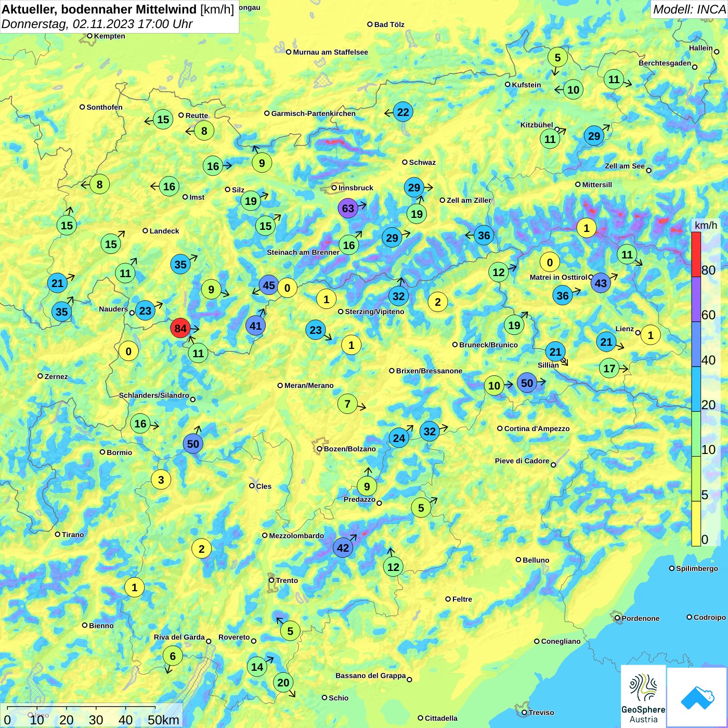Click the 50 marker near Sillian
The image size is (728, 728).
[x=527, y=383]
